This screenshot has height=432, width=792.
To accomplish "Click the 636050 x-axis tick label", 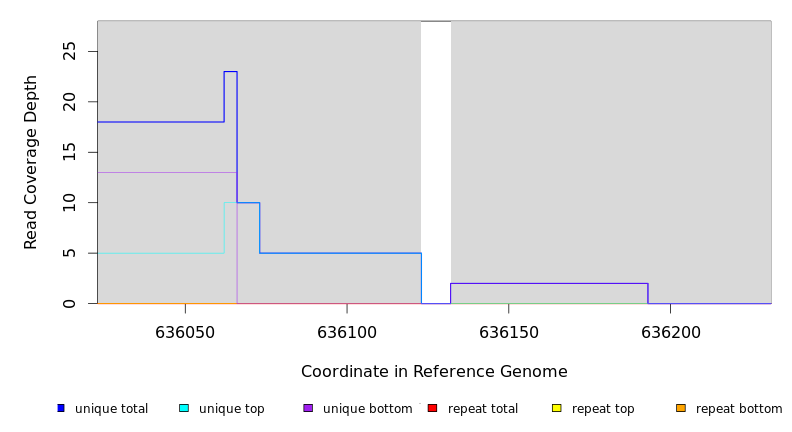I will [x=185, y=331].
